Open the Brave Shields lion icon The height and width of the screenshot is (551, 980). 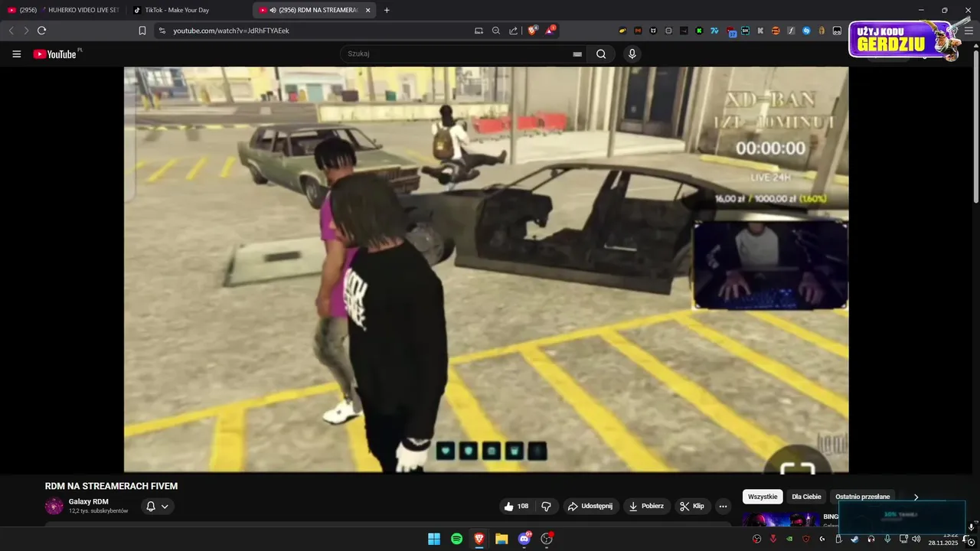coord(533,31)
